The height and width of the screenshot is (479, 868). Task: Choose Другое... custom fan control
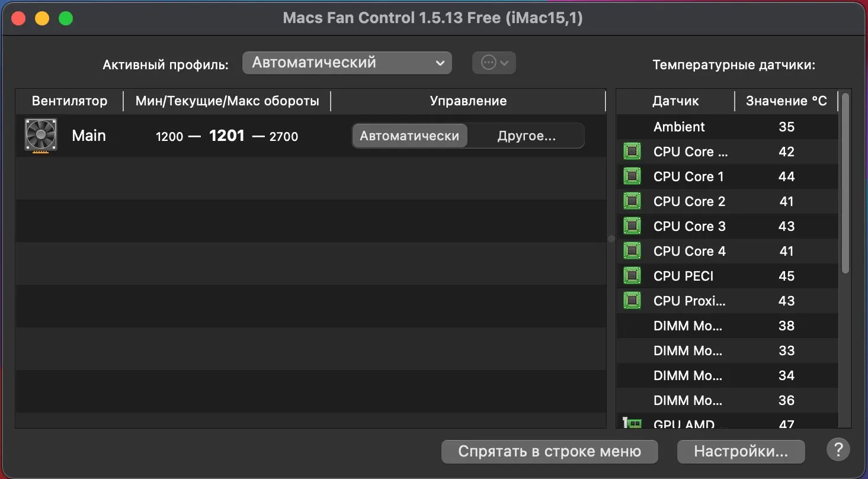click(x=526, y=136)
